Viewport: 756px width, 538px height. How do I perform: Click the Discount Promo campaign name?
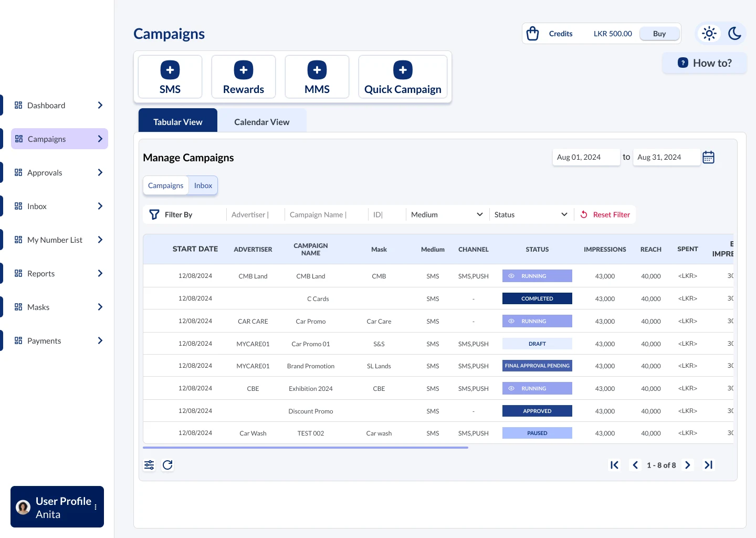pyautogui.click(x=311, y=411)
